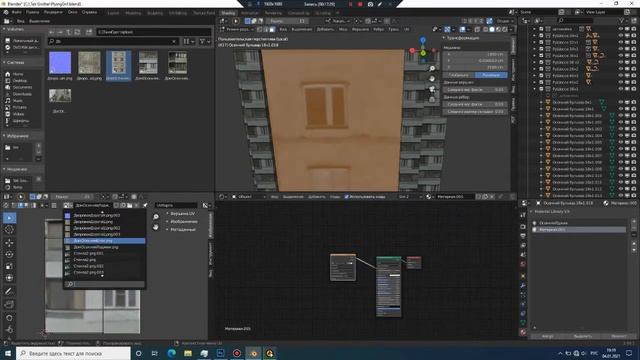Pin the image in UV editor header

tap(145, 205)
